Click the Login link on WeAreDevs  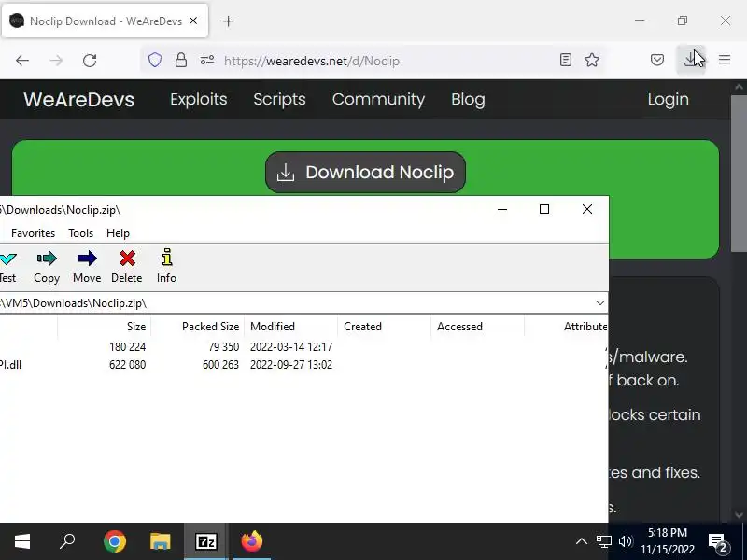[x=668, y=99]
